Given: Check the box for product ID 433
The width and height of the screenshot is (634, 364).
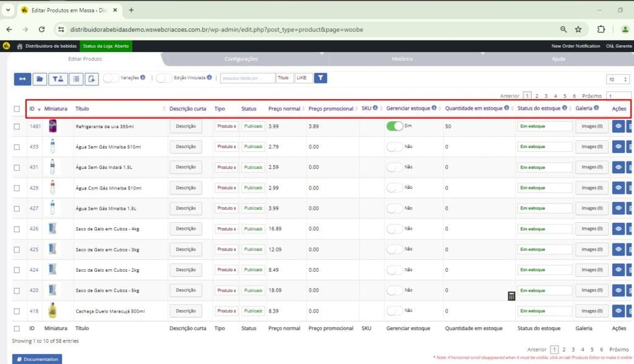Looking at the screenshot, I should pos(17,147).
